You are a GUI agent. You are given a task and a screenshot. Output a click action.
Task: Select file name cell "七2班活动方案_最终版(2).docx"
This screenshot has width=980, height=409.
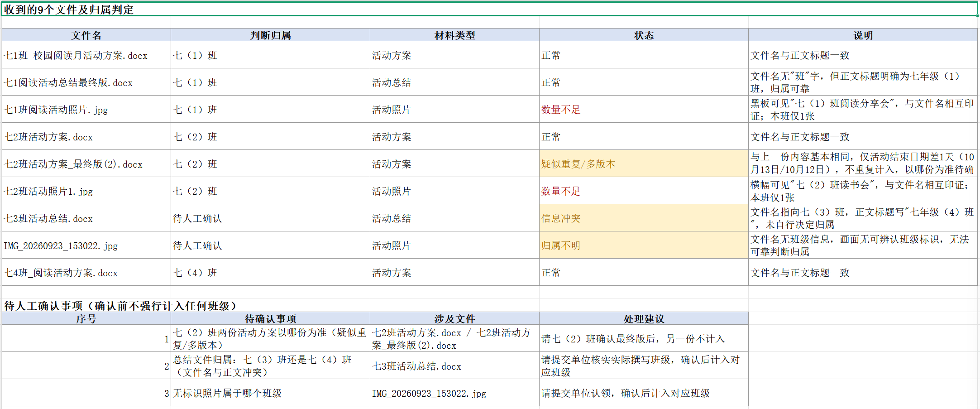coord(86,164)
